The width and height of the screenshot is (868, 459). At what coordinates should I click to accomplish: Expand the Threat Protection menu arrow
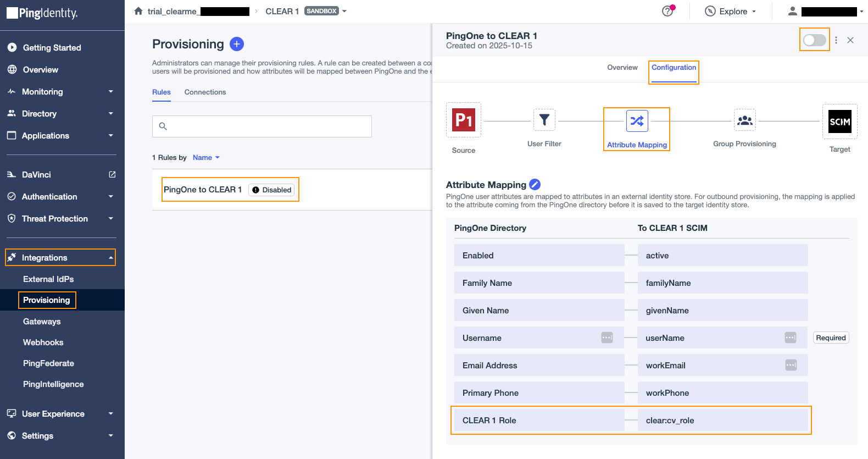coord(111,219)
